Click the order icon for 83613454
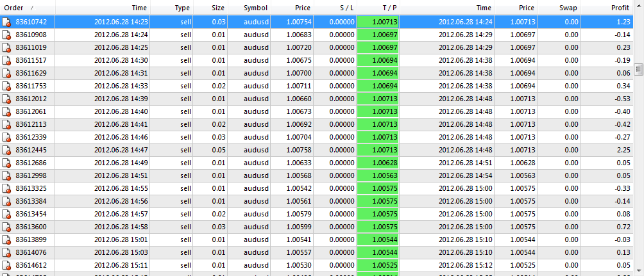The width and height of the screenshot is (644, 276). coord(6,215)
